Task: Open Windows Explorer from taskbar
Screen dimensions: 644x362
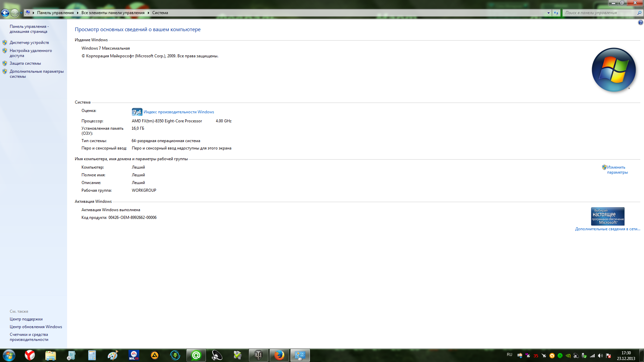Action: point(51,355)
